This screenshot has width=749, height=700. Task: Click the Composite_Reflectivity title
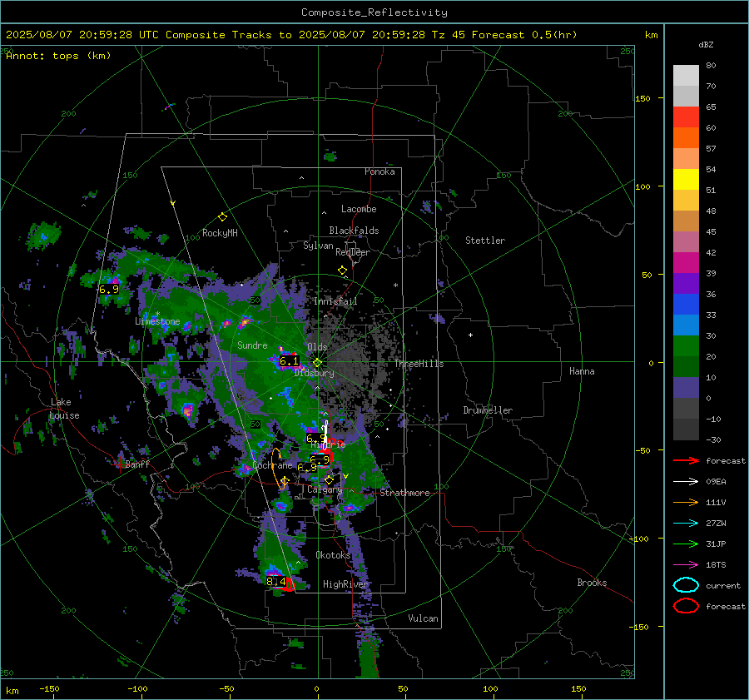point(374,12)
